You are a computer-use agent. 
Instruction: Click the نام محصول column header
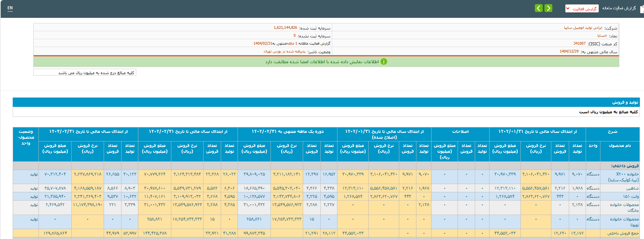click(x=620, y=146)
